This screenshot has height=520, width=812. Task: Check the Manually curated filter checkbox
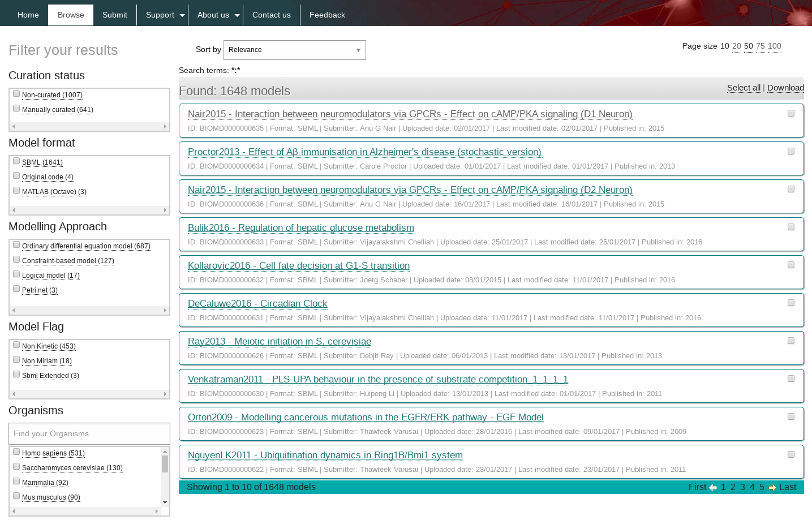(16, 109)
